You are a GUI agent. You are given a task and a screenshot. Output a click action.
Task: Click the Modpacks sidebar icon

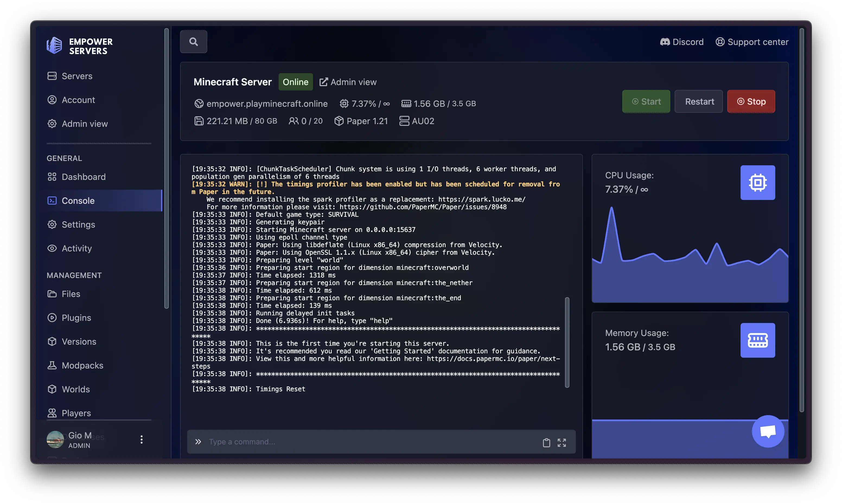[52, 366]
